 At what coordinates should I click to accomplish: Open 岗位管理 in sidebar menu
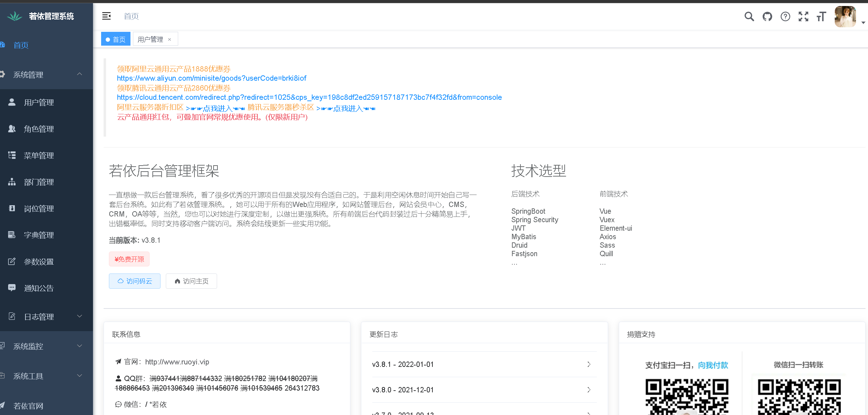pyautogui.click(x=46, y=208)
